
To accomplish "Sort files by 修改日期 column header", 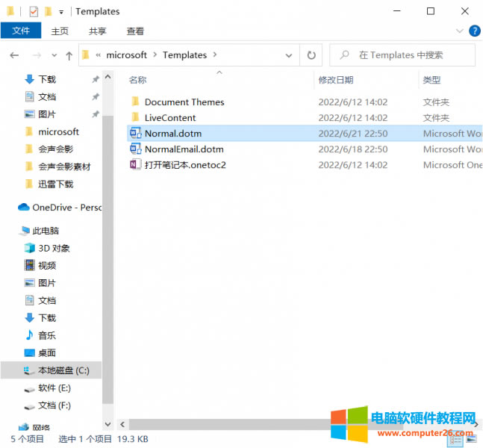I will click(x=336, y=80).
